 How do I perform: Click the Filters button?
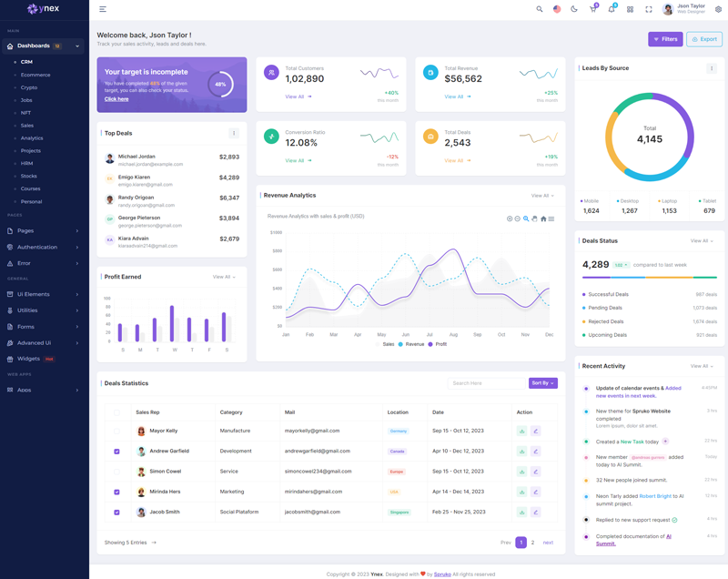click(665, 39)
